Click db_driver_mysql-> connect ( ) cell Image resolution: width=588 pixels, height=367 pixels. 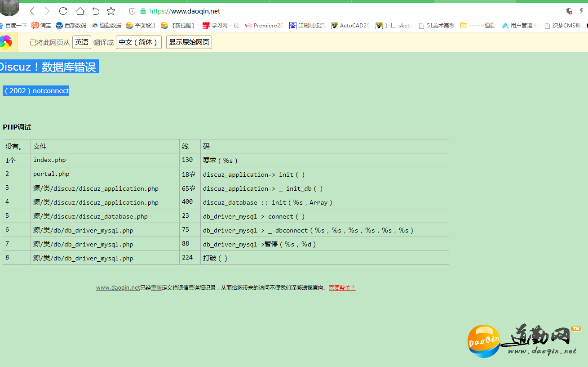[x=325, y=216]
